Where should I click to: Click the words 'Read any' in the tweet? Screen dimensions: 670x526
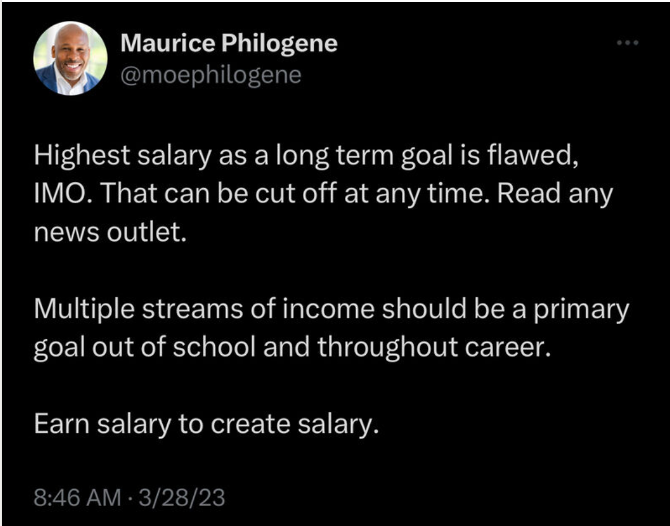coord(555,194)
